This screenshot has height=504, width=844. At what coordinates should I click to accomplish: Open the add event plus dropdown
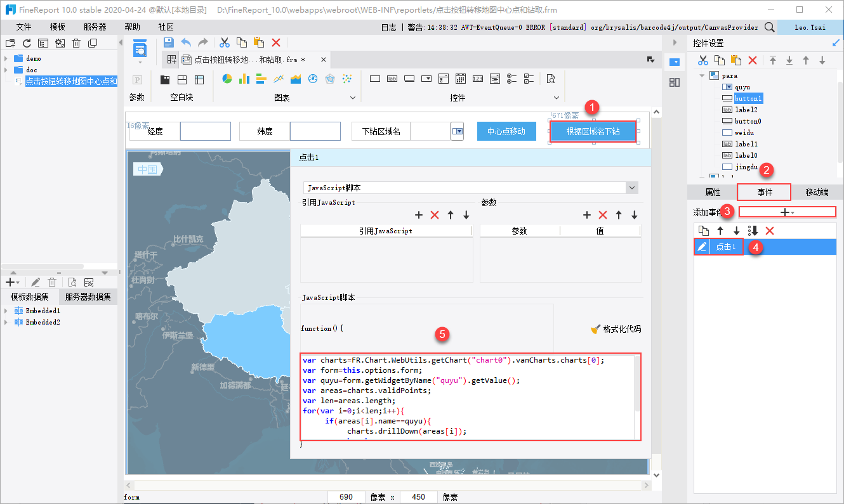tap(787, 212)
